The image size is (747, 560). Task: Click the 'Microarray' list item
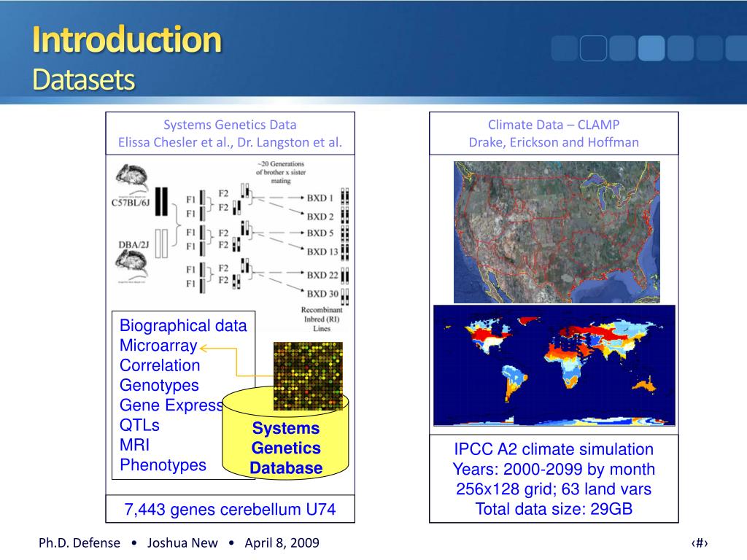coord(158,346)
